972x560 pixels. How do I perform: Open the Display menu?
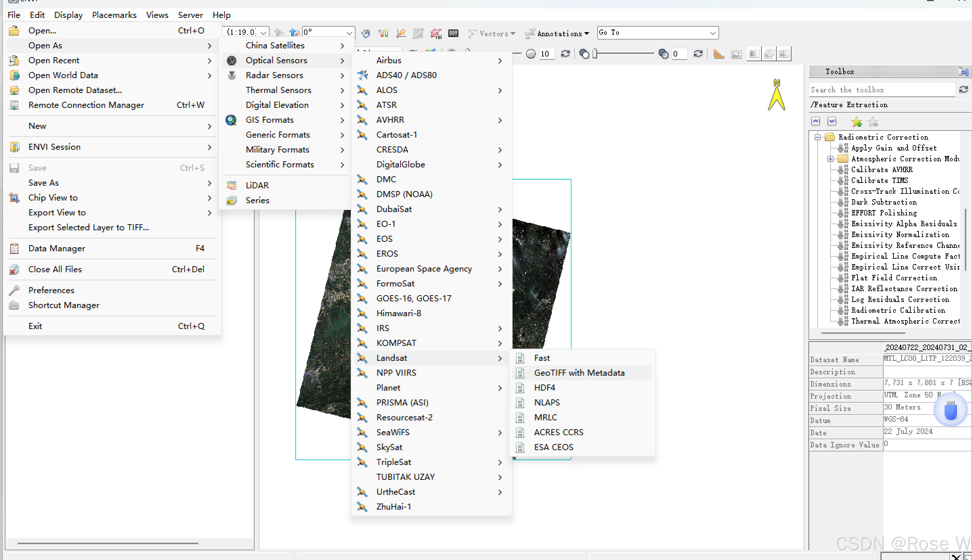pos(68,15)
